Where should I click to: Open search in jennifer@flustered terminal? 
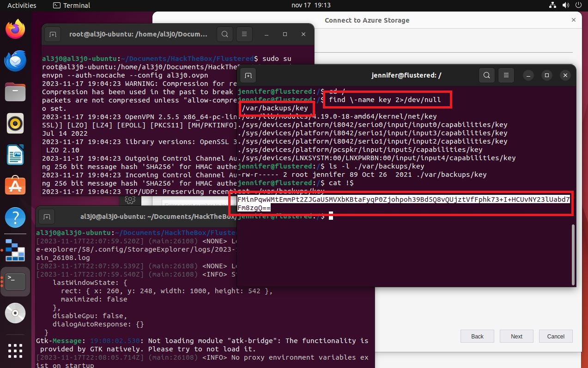pyautogui.click(x=487, y=75)
